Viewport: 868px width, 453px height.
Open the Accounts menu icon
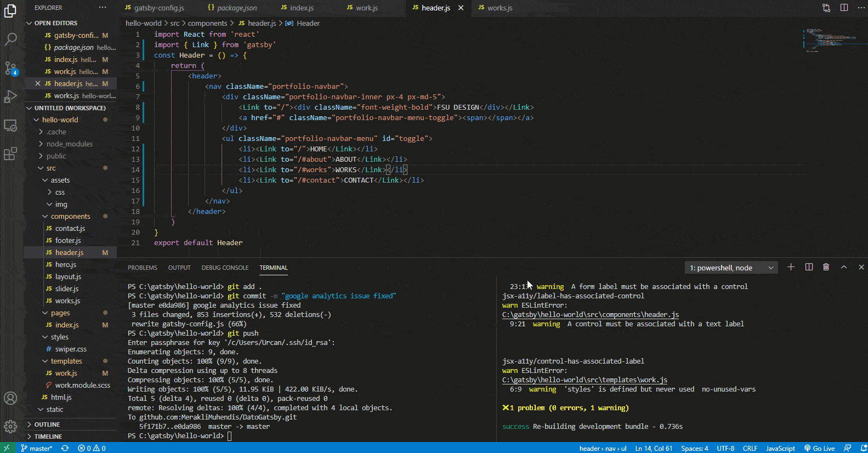(x=10, y=398)
